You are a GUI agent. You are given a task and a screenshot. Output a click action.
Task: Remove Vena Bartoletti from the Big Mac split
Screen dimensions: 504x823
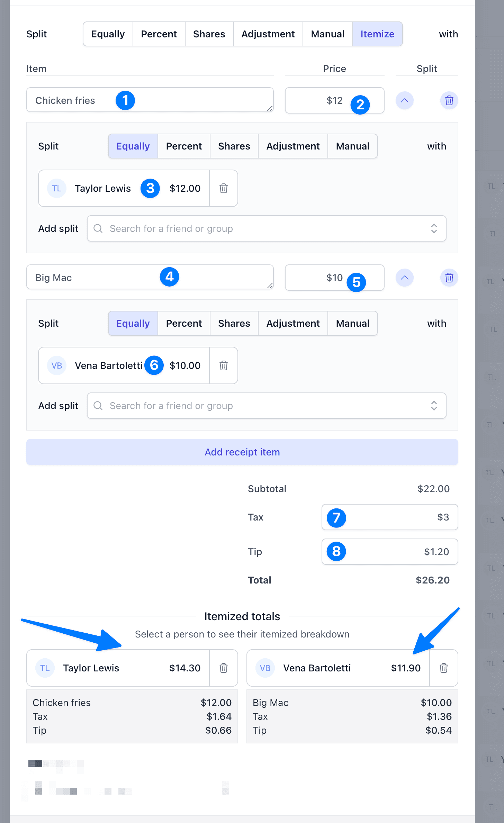[x=223, y=365]
